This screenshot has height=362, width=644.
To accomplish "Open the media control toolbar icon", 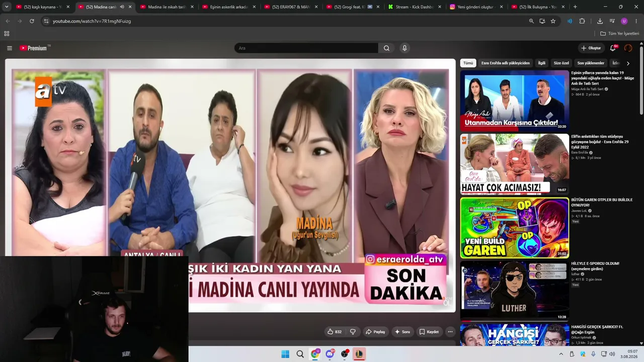I will (x=612, y=21).
